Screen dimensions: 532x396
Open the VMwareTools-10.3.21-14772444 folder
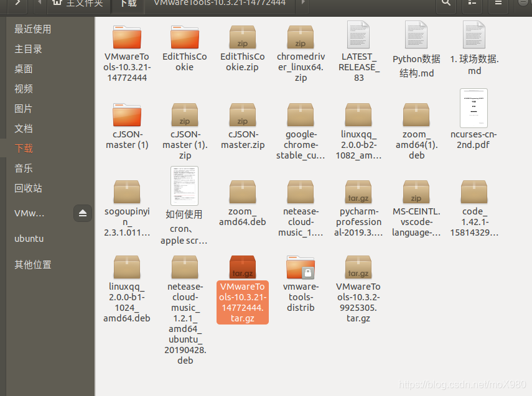tap(127, 37)
